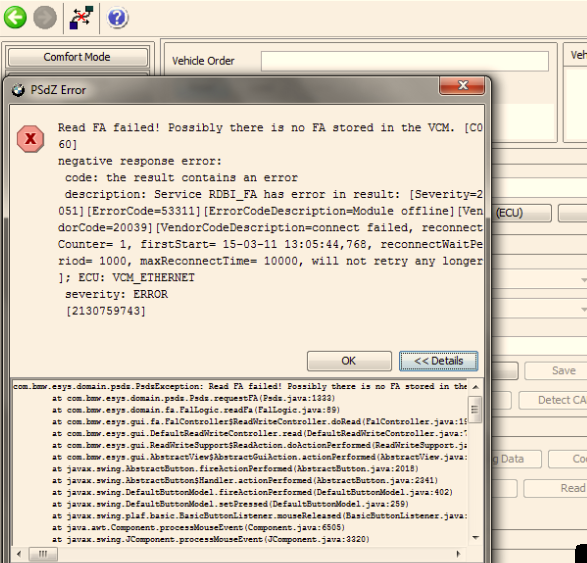Open Comfort Mode panel
Screen dimensions: 587x563
(x=77, y=57)
